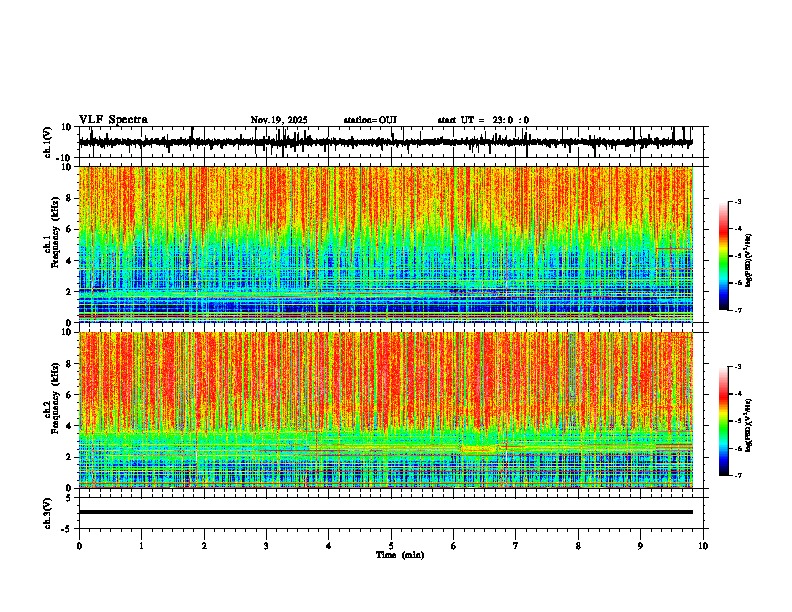Click the "VLF Spectra" plot title
The image size is (792, 612).
(113, 120)
